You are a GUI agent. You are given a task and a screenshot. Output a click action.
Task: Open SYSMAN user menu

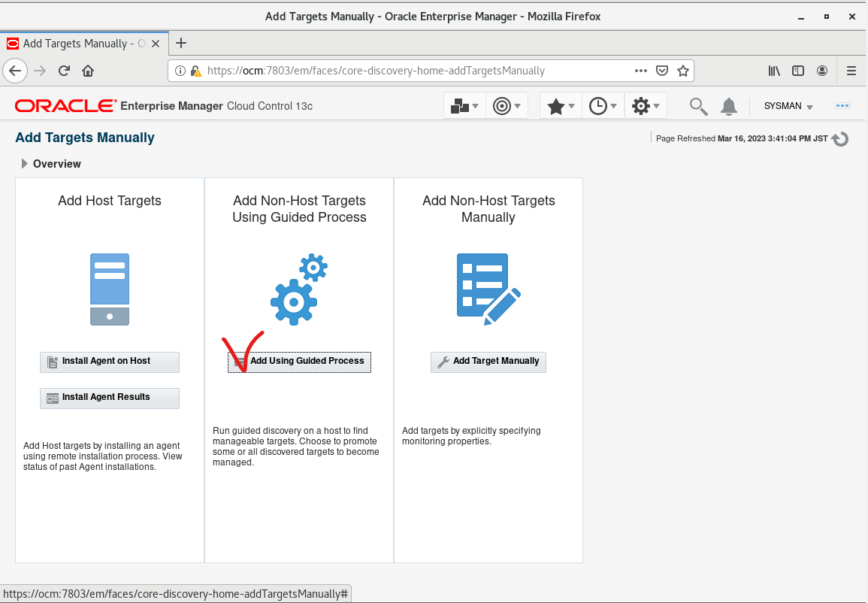click(788, 106)
